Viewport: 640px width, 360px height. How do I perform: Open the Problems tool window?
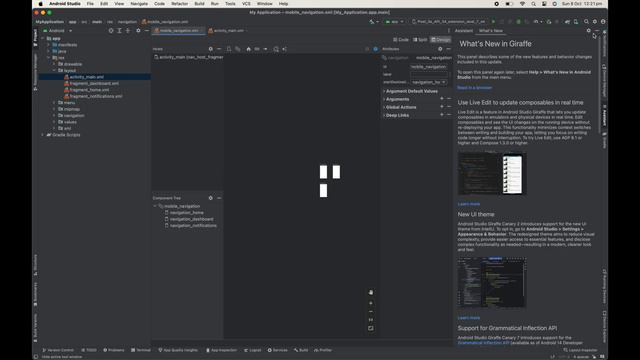(114, 350)
